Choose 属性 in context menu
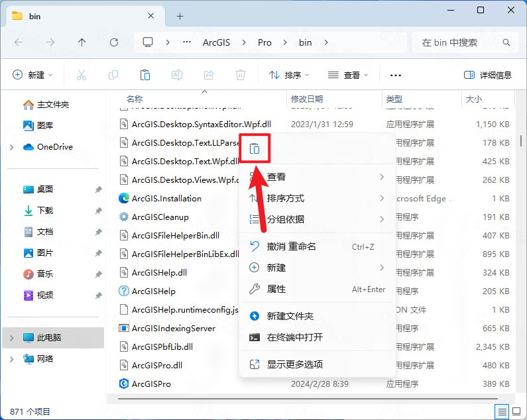The image size is (527, 420). coord(317,289)
